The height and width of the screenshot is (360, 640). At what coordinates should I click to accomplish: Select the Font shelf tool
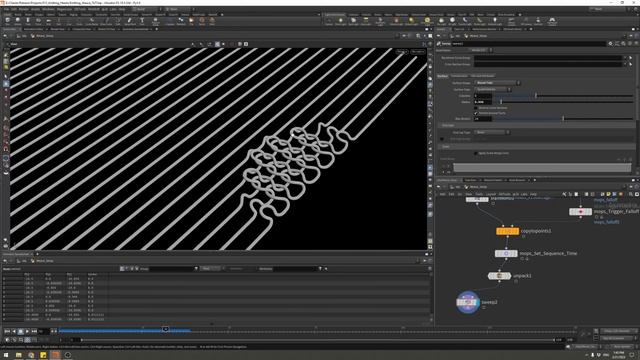(142, 21)
